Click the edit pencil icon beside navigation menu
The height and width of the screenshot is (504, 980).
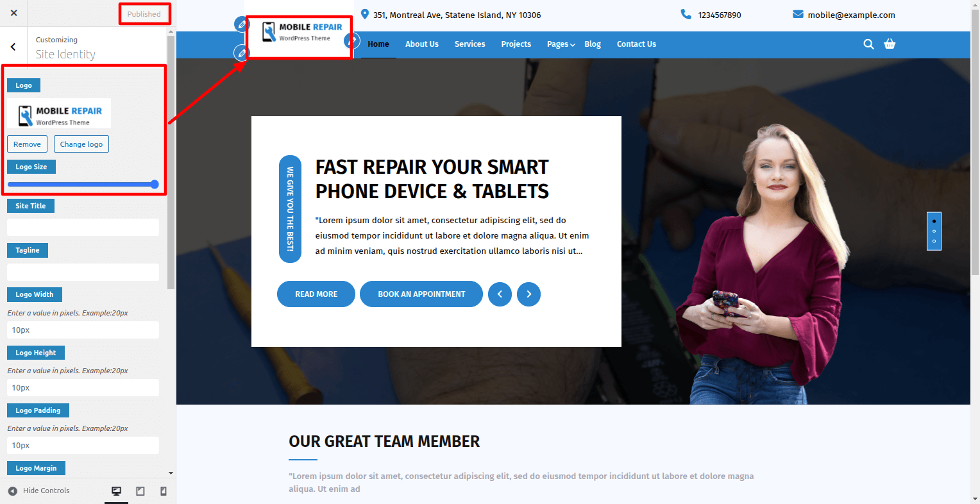(351, 41)
